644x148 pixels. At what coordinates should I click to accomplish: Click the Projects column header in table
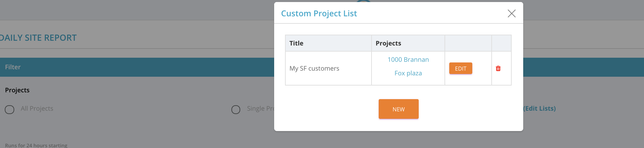click(x=388, y=43)
